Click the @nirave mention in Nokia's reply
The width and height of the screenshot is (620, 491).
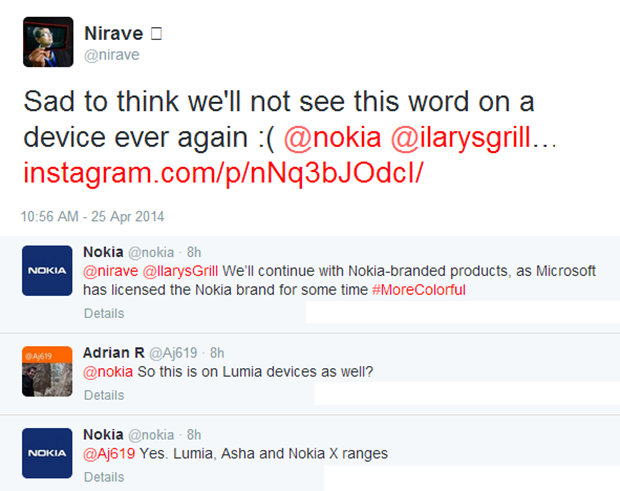pyautogui.click(x=111, y=271)
